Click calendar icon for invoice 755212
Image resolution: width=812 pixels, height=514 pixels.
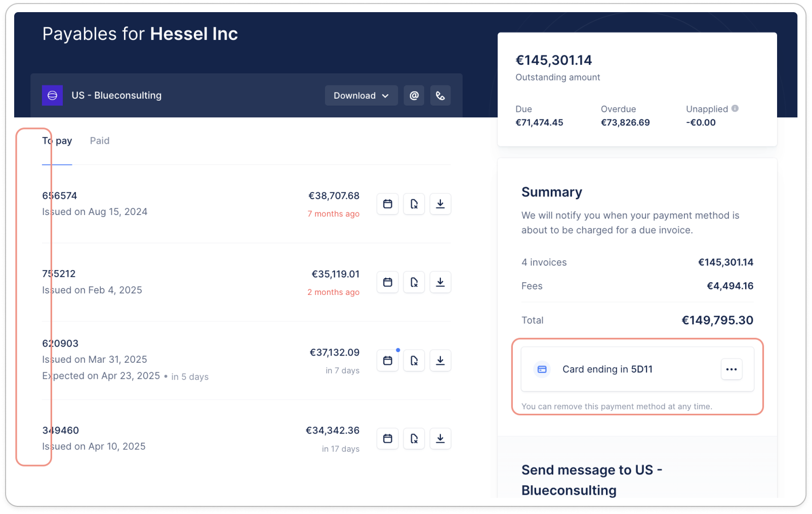pyautogui.click(x=388, y=282)
